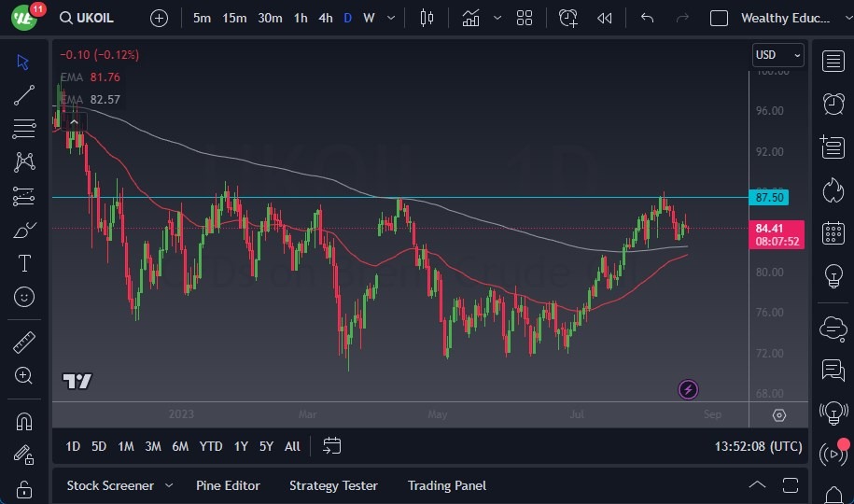Open the Strategy Tester tab
This screenshot has height=504, width=854.
click(333, 485)
